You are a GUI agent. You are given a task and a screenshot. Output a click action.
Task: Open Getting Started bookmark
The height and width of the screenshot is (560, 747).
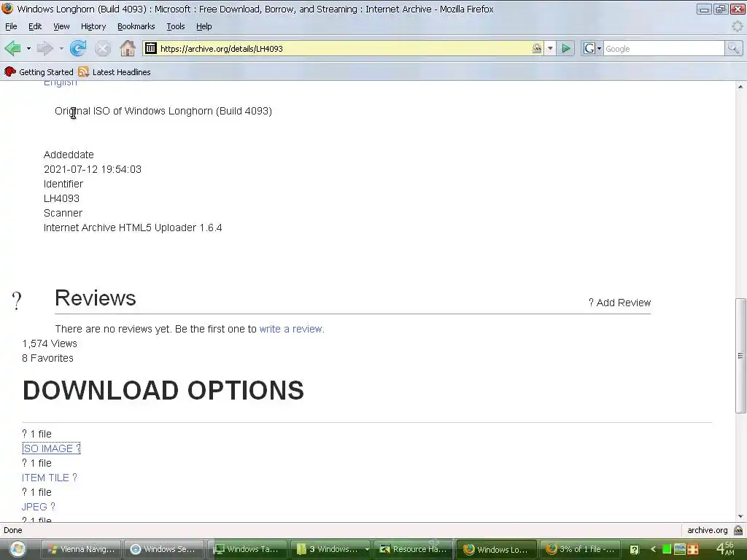39,72
